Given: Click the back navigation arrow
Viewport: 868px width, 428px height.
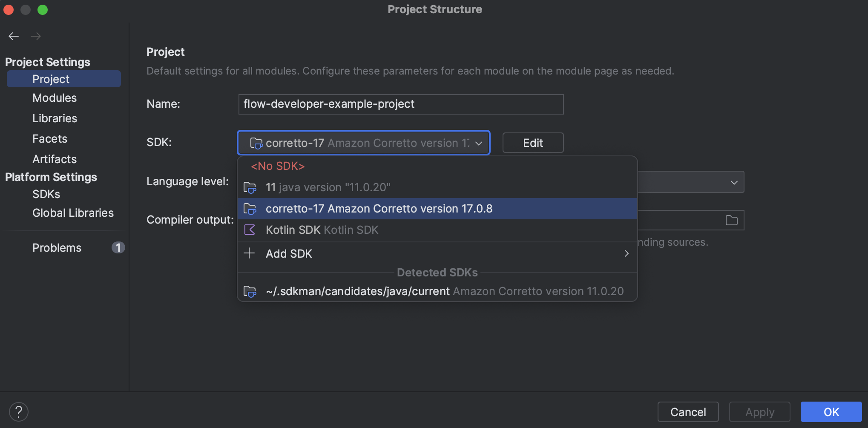Looking at the screenshot, I should [x=13, y=36].
